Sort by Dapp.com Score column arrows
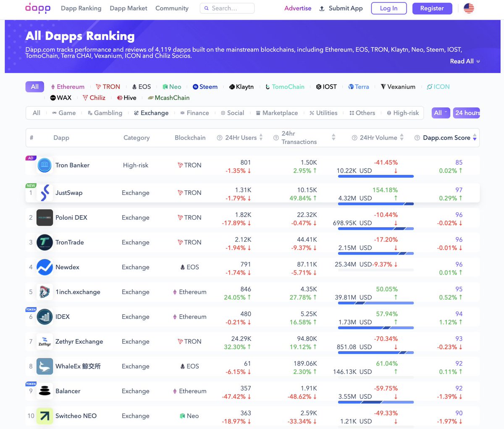The width and height of the screenshot is (504, 429). [x=475, y=137]
